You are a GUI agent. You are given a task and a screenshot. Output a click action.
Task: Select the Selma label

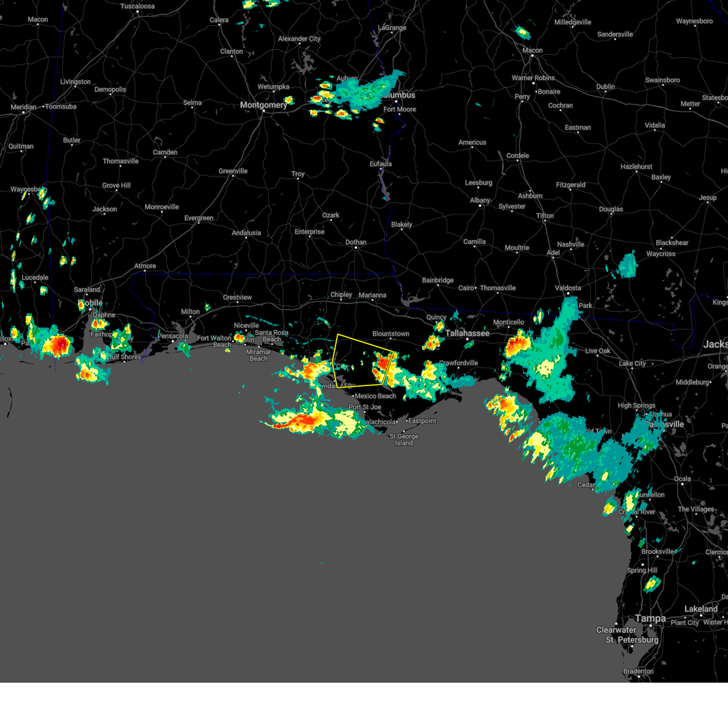point(192,103)
